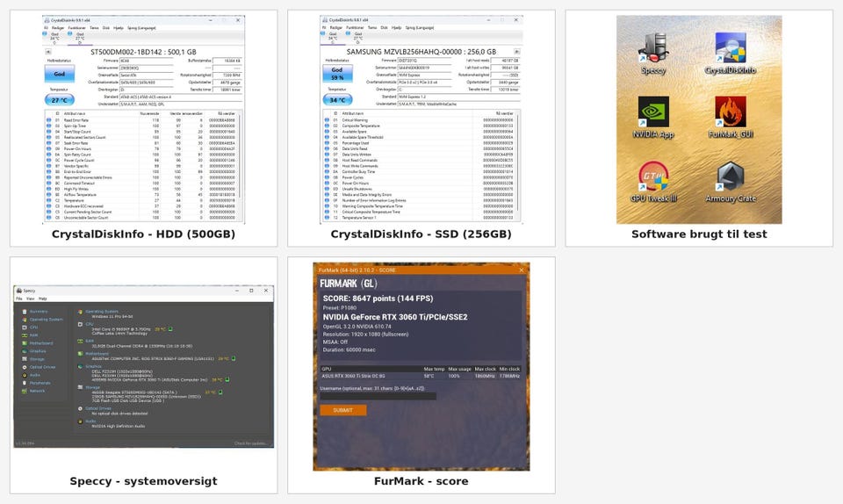Click the SCORE: 8647 points (144 FPS) text

[378, 299]
